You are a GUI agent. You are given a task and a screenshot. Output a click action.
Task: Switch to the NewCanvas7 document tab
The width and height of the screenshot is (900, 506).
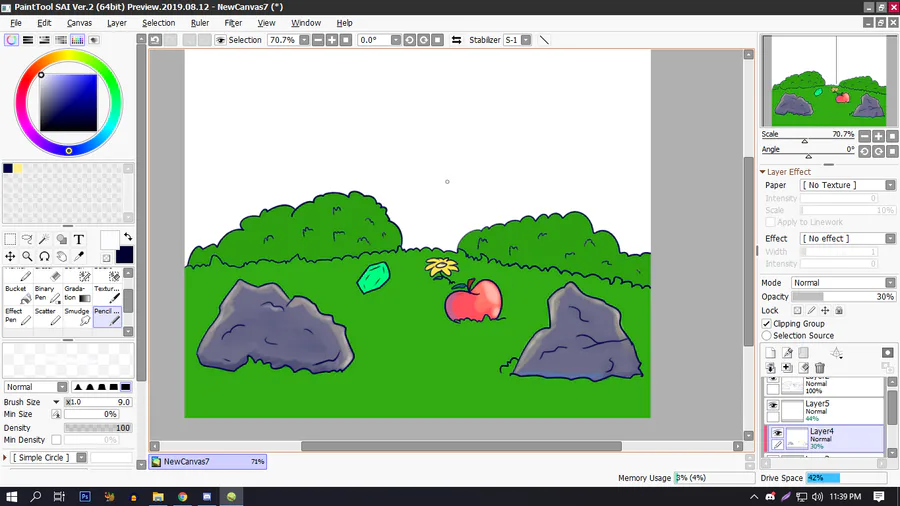208,462
